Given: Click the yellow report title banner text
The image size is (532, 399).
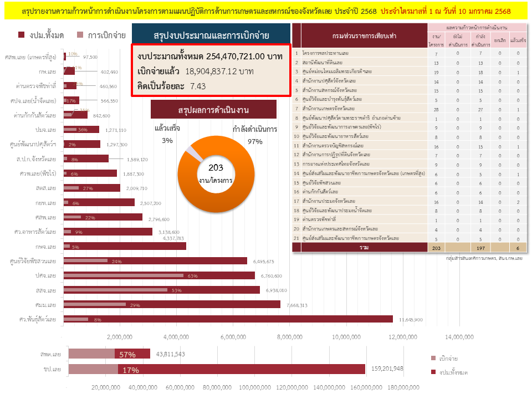Looking at the screenshot, I should click(x=266, y=11).
